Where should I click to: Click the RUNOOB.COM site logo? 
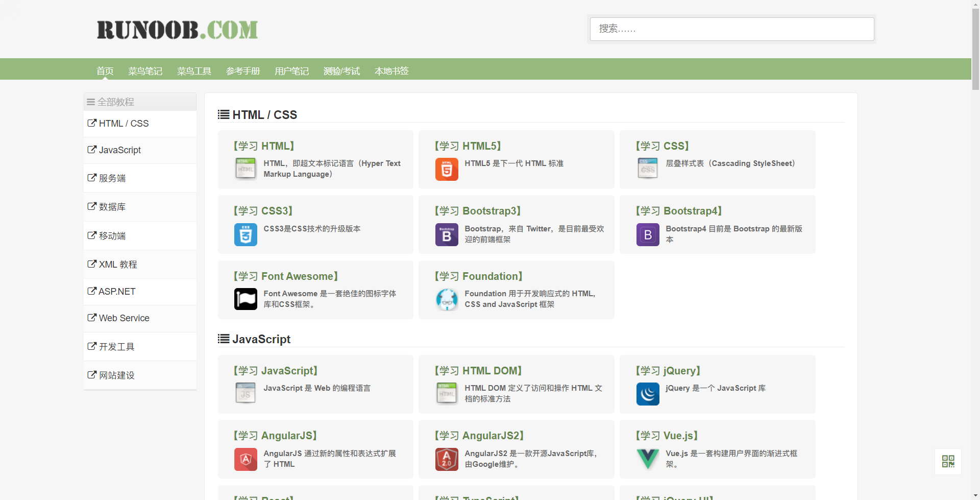pyautogui.click(x=177, y=30)
